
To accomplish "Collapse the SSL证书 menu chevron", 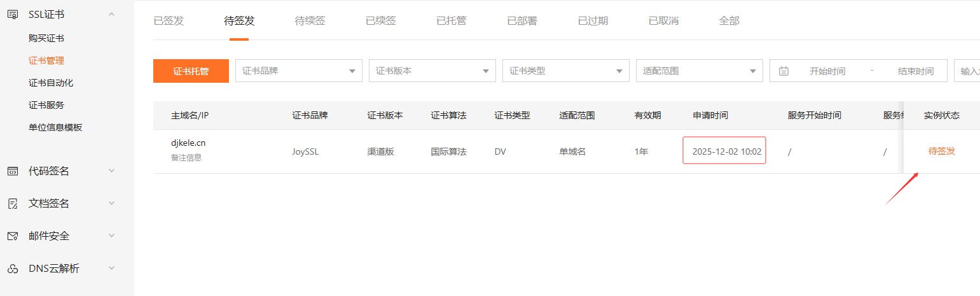I will click(112, 14).
